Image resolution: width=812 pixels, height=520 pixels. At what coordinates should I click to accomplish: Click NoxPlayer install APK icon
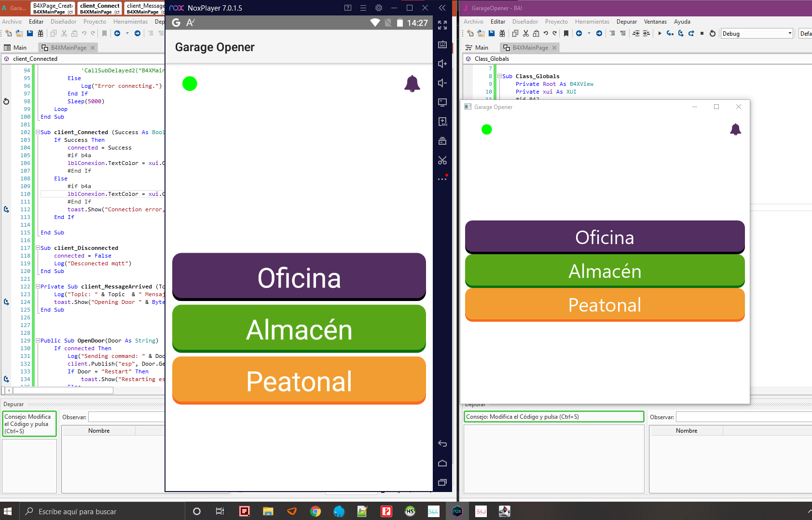tap(442, 122)
